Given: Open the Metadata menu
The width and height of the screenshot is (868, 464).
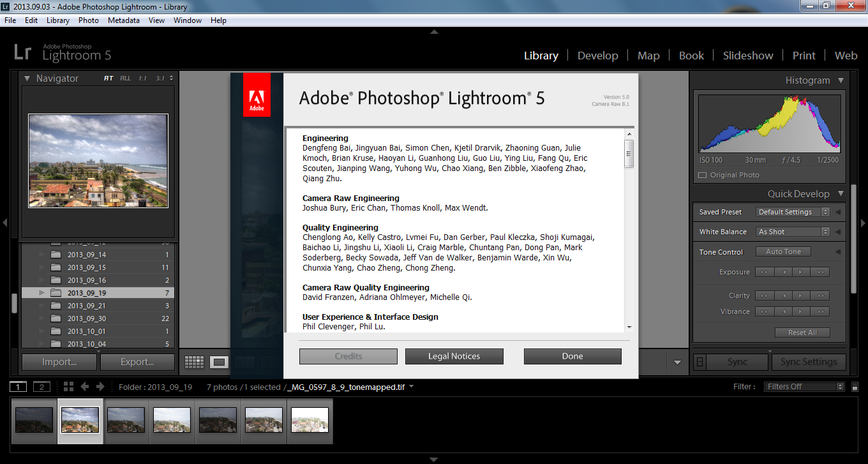Looking at the screenshot, I should [x=124, y=20].
